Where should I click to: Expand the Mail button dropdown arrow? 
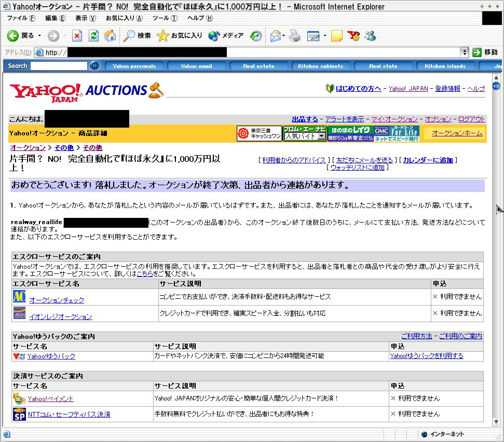tap(283, 36)
